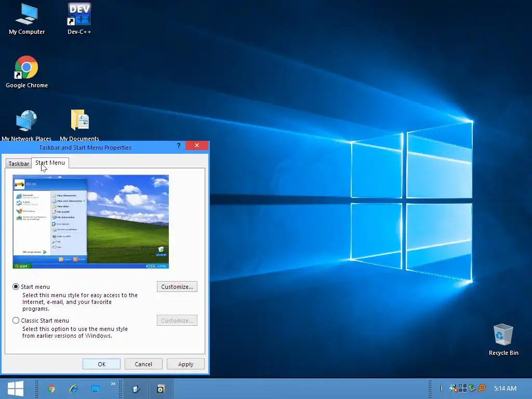Launch Internet Explorer from quick launch

73,389
